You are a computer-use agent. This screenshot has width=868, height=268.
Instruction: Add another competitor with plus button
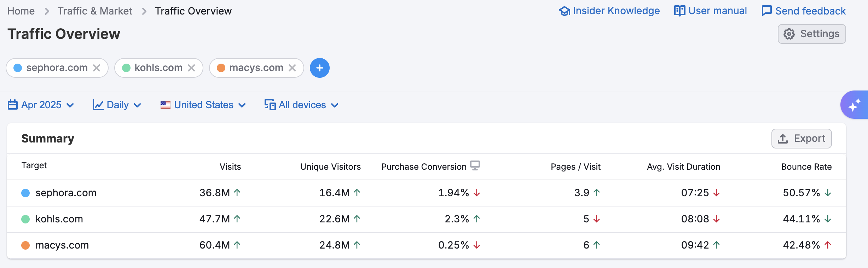point(319,68)
